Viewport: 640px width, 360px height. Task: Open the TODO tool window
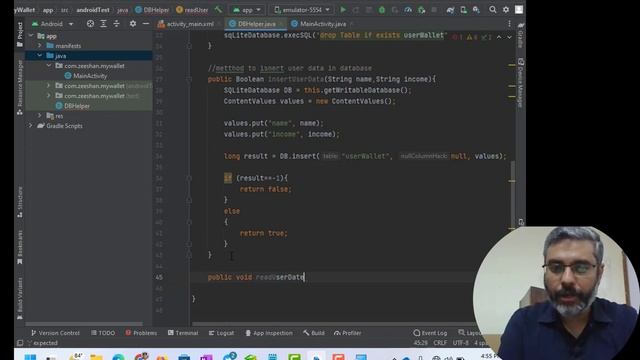[103, 333]
